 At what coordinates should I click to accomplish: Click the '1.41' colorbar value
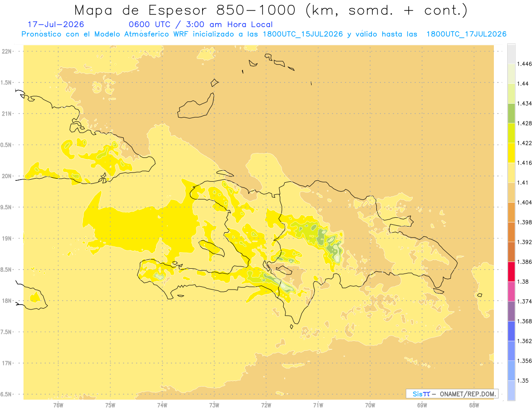pyautogui.click(x=523, y=183)
